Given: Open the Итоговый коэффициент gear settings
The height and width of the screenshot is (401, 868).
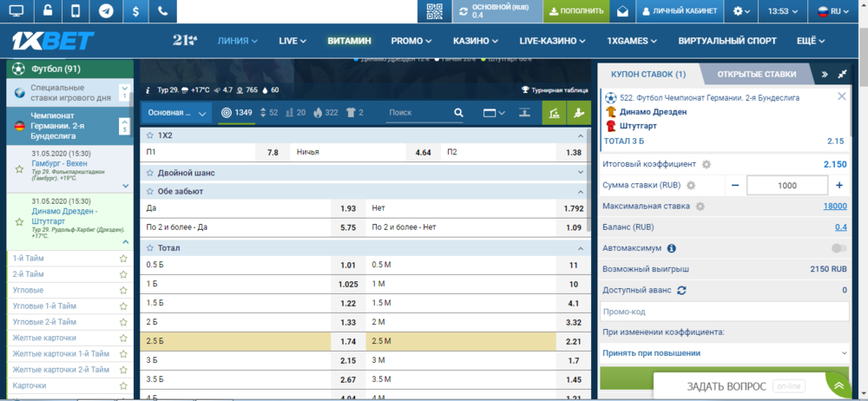Looking at the screenshot, I should 706,165.
